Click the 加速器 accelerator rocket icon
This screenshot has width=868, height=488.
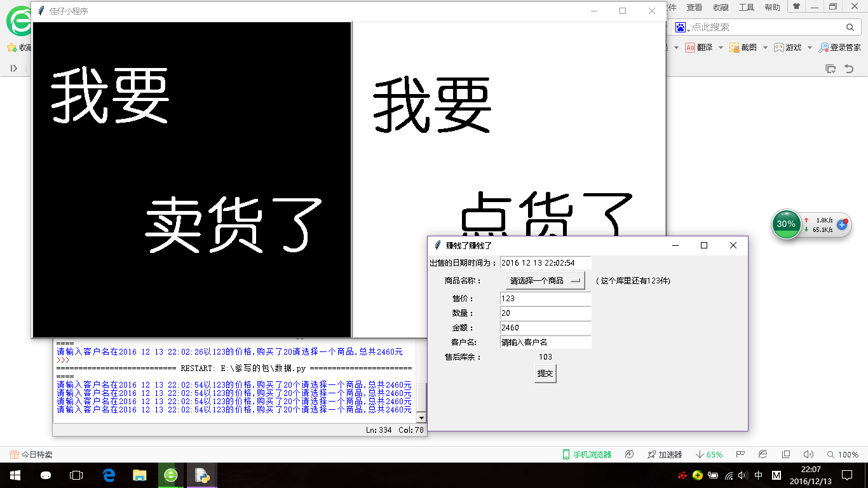[652, 454]
